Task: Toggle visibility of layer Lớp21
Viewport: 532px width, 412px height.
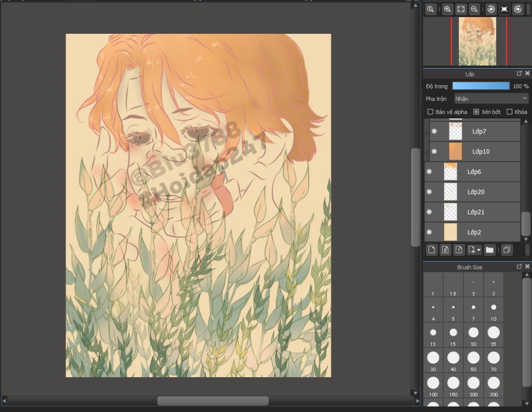Action: pos(429,212)
